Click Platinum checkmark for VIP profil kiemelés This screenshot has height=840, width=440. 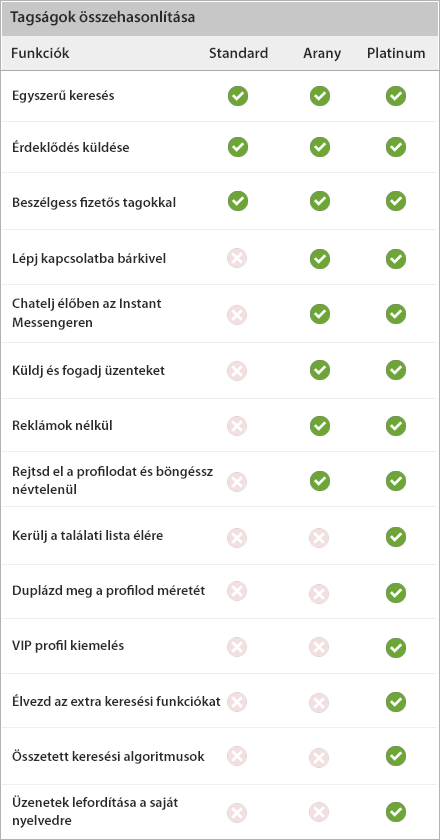coord(396,648)
